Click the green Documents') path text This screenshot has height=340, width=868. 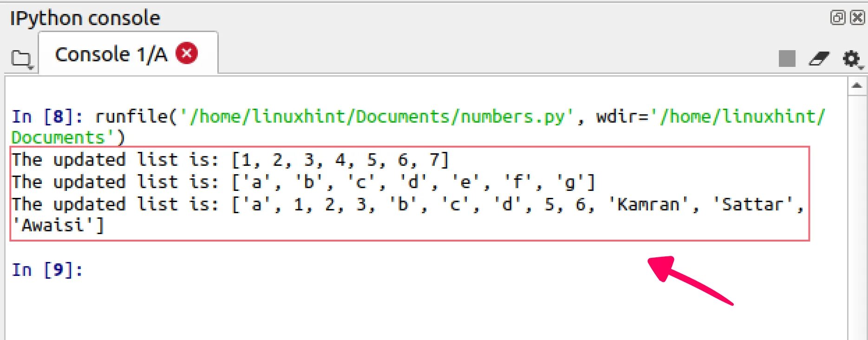point(68,138)
